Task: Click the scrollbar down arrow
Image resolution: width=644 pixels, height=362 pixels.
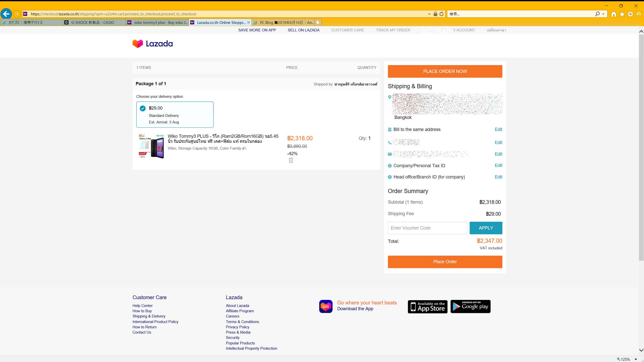Action: point(641,350)
